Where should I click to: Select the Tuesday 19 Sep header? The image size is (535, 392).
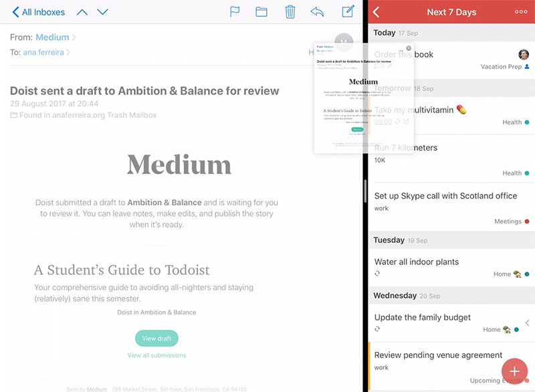click(451, 240)
